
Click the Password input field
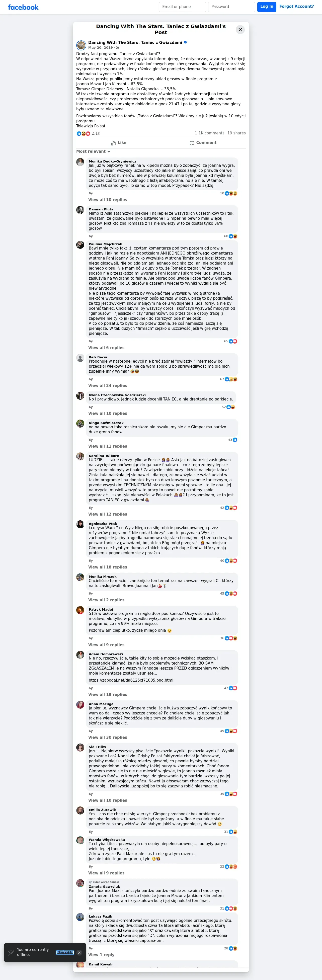(x=231, y=7)
